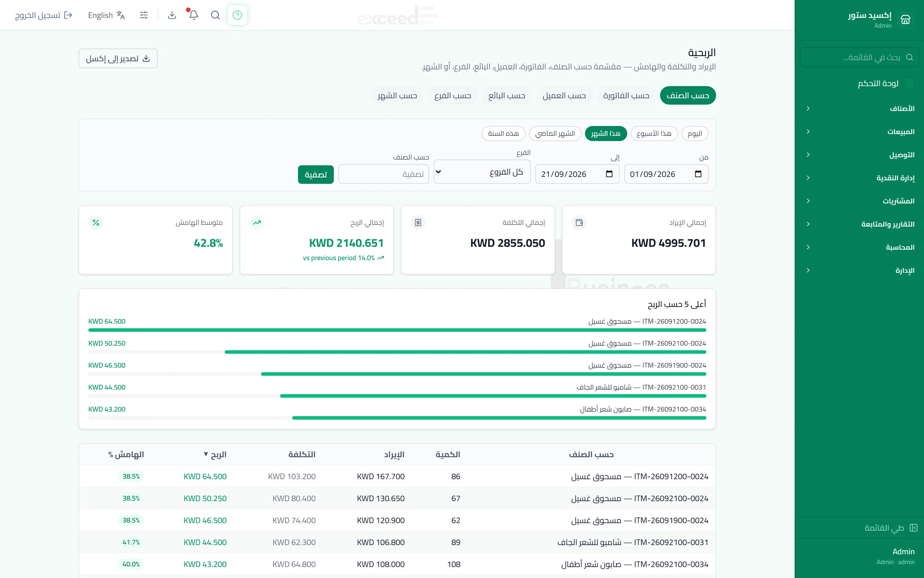Open notifications bell icon
The image size is (924, 578).
tap(193, 15)
